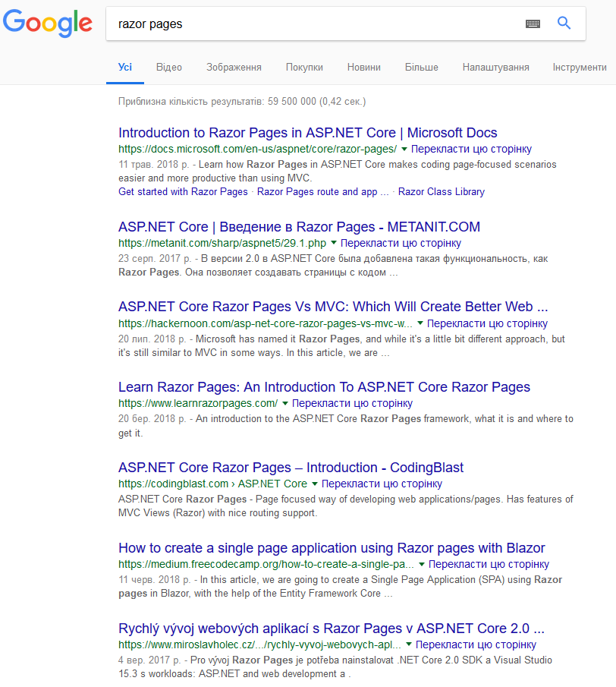Select the Усі tab
The width and height of the screenshot is (616, 687).
coord(124,67)
